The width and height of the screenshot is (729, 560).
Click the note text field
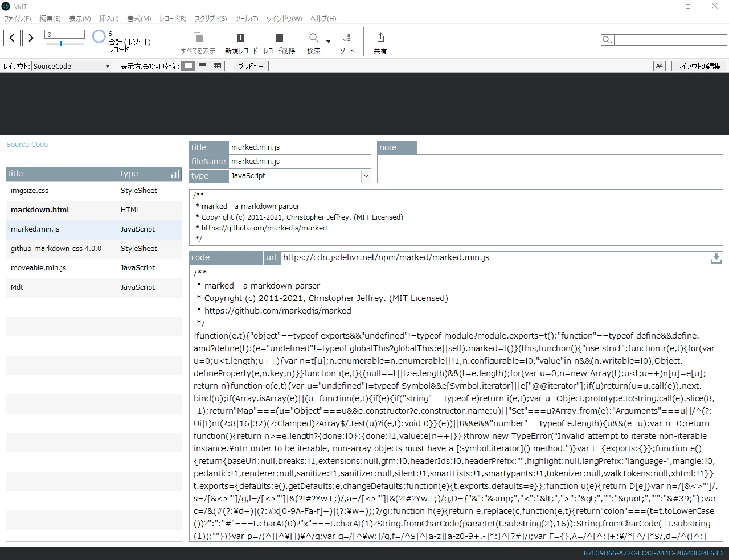point(550,168)
